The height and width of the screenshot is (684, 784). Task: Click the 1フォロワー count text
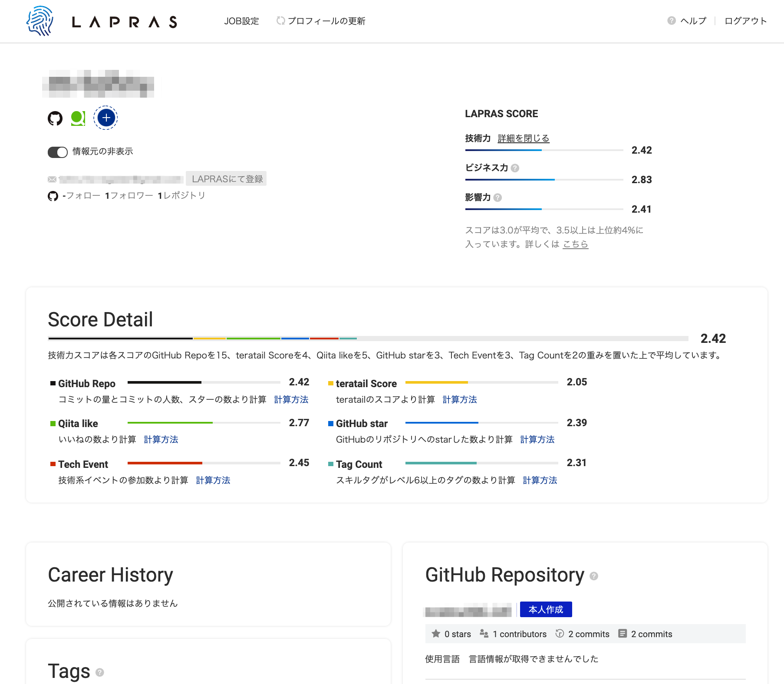pyautogui.click(x=129, y=196)
